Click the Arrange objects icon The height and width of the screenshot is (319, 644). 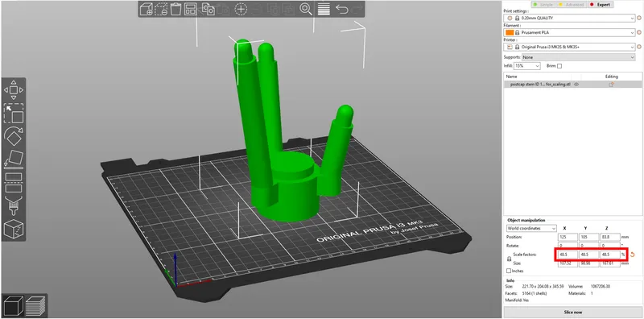coord(191,9)
